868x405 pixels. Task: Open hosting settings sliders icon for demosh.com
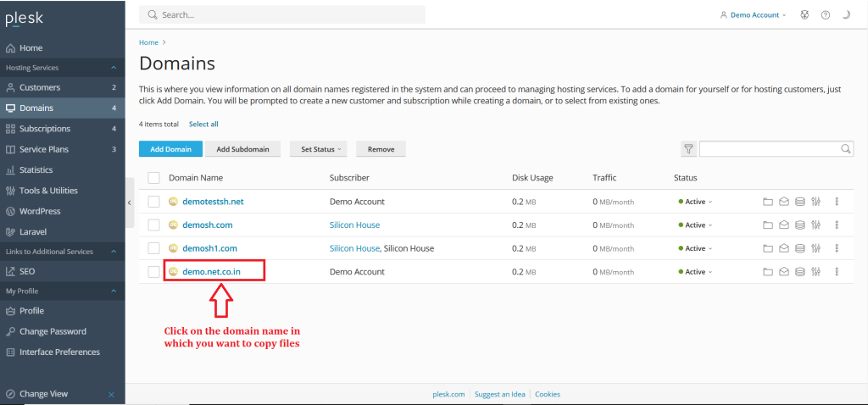(815, 225)
